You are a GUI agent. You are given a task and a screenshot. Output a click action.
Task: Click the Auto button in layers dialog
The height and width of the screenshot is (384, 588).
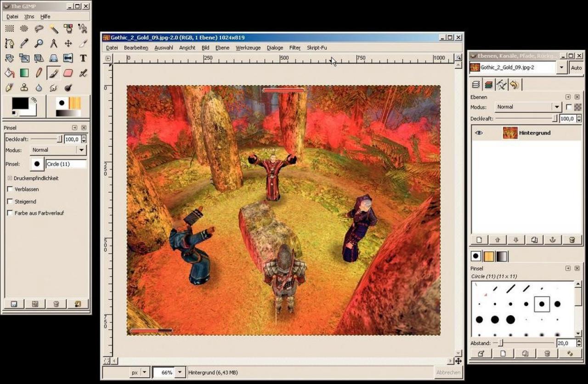coord(576,67)
